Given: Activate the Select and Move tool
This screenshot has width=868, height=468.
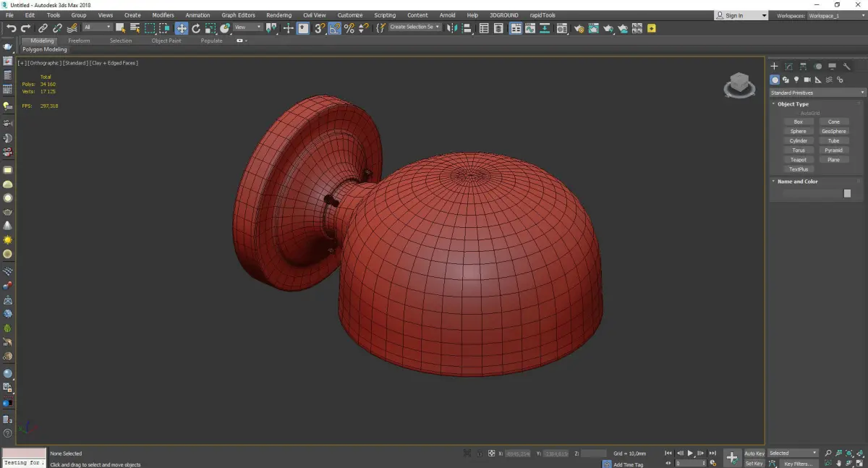Looking at the screenshot, I should pyautogui.click(x=182, y=28).
